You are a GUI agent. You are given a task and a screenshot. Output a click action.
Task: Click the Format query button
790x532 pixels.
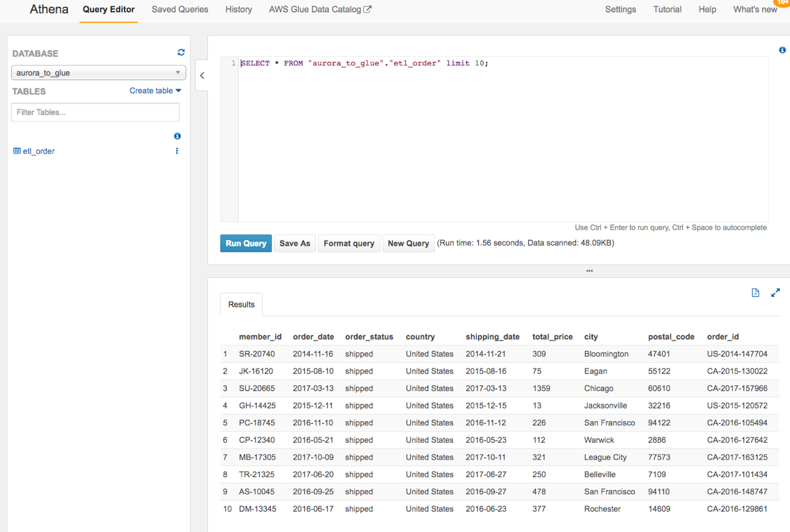point(348,244)
